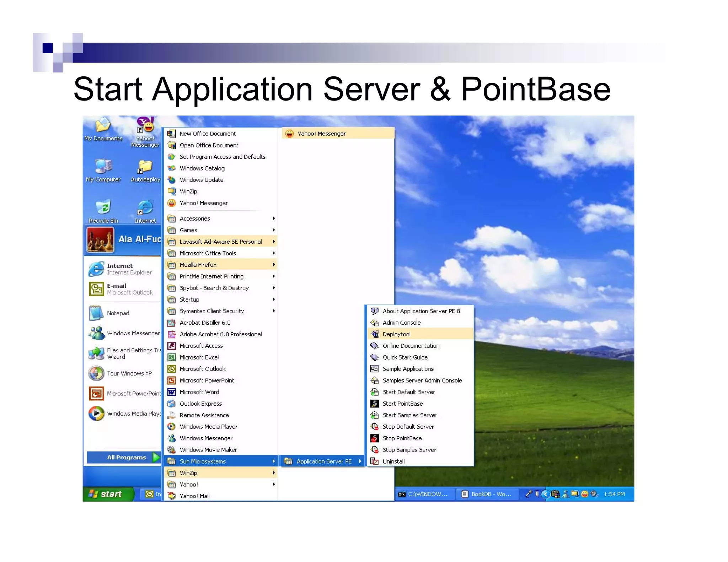Select Windows Catalog entry
728x562 pixels.
point(221,168)
